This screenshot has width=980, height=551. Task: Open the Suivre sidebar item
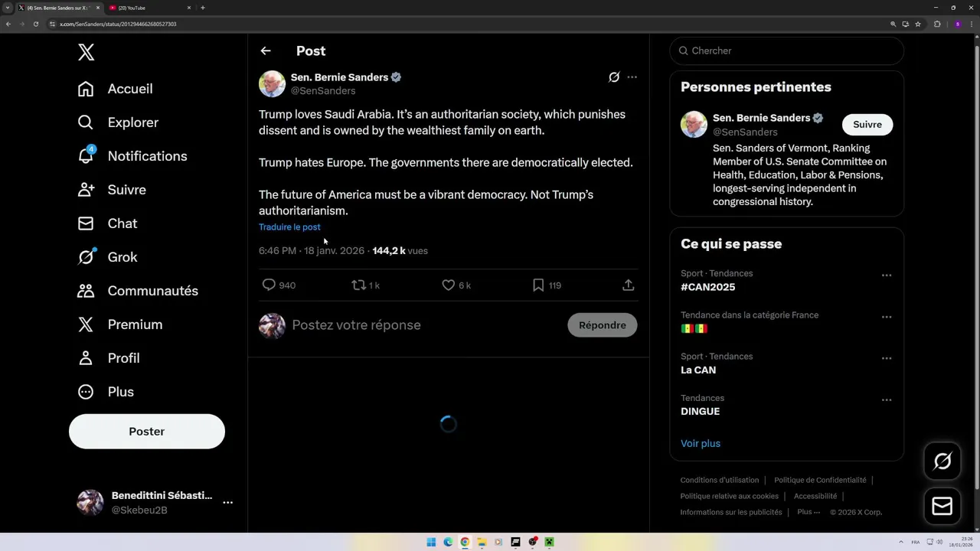112,190
